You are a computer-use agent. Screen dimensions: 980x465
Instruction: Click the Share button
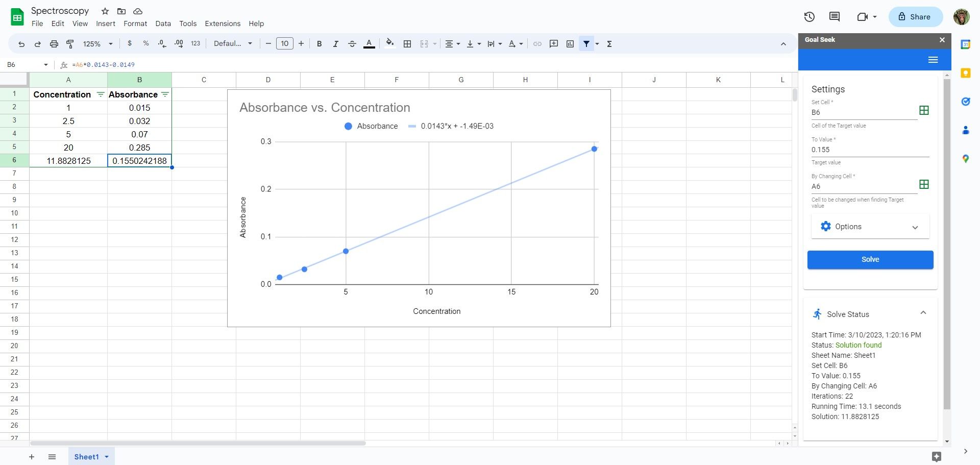click(915, 16)
